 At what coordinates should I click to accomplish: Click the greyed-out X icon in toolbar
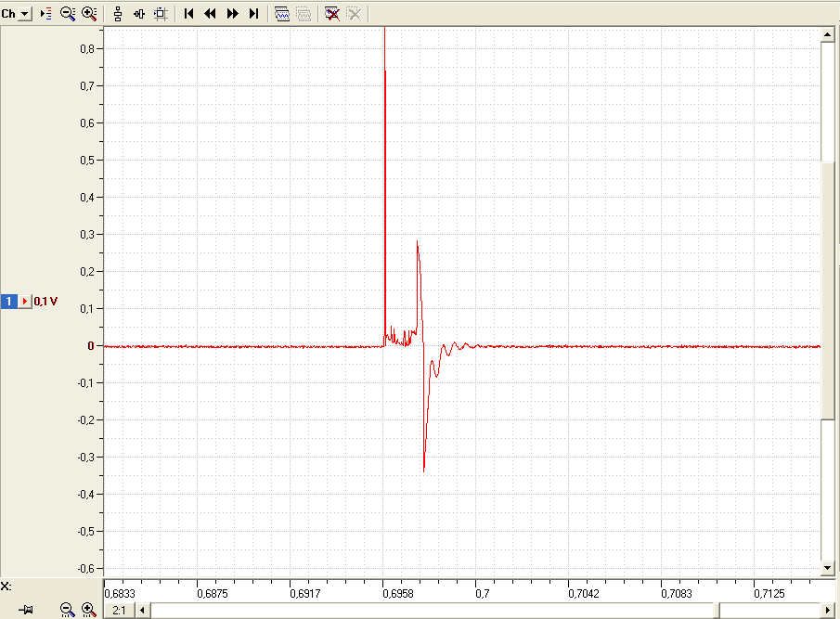coord(354,14)
